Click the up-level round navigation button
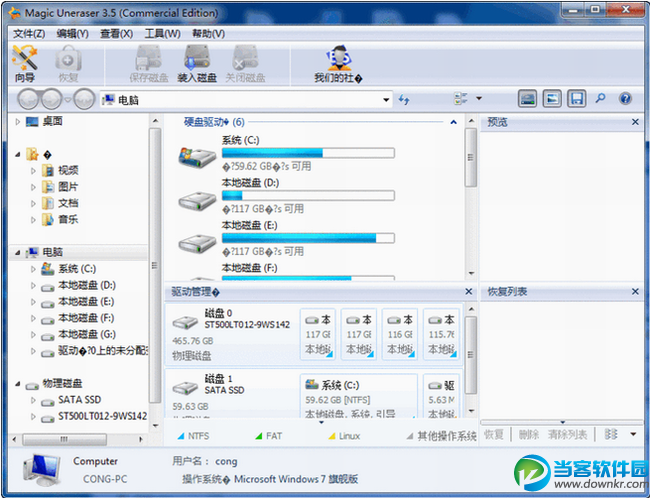650x498 pixels. (84, 100)
